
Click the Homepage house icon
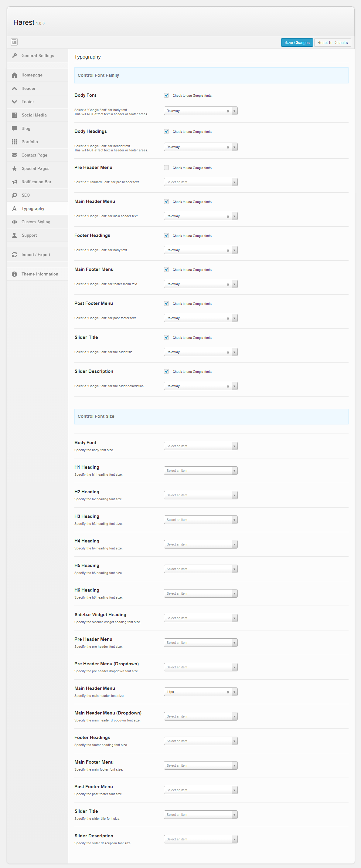coord(15,75)
